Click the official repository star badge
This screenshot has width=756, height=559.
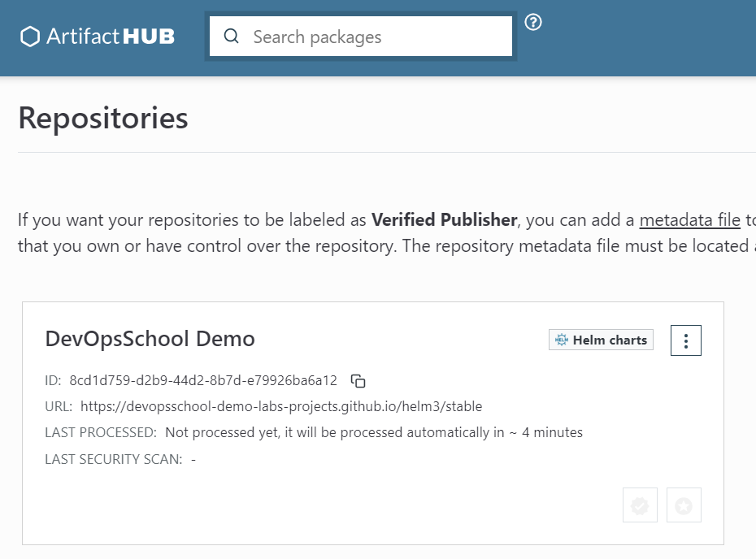click(684, 505)
